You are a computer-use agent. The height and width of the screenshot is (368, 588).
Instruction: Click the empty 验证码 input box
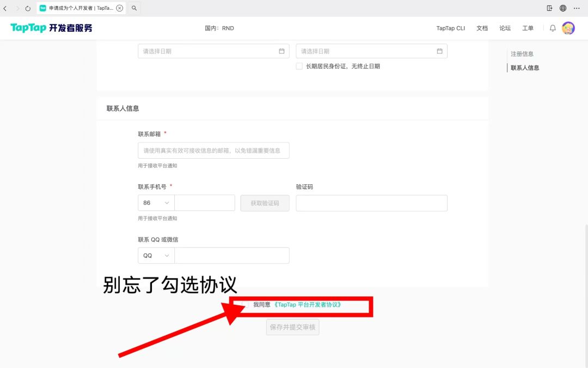[372, 203]
